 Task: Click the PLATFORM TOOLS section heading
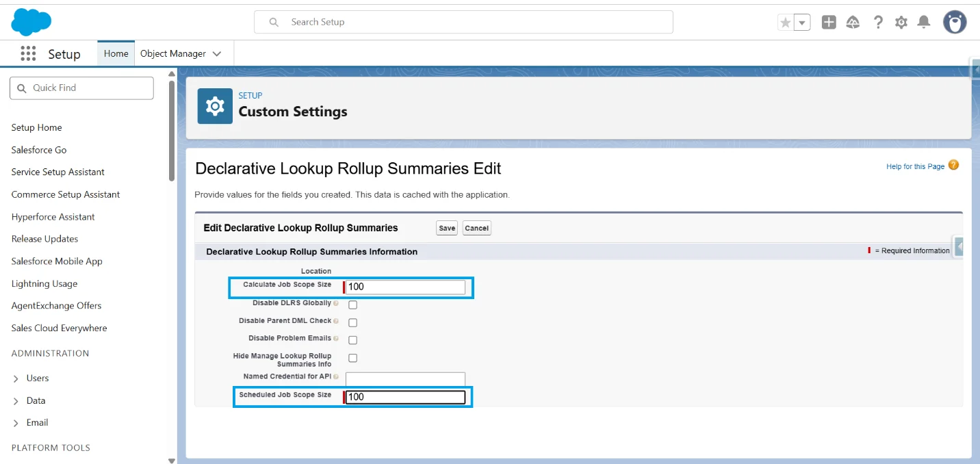(51, 448)
